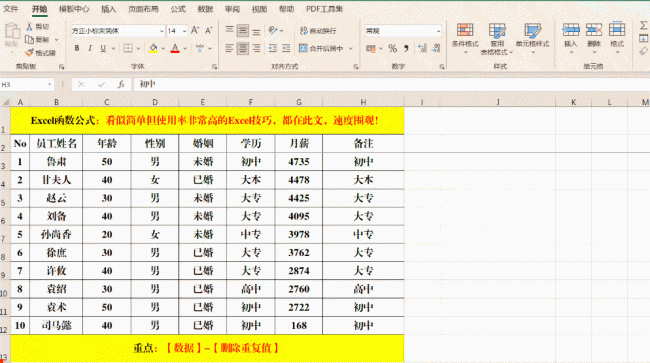Open the Name Box dropdown arrow
Screen dimensions: 650x363
point(49,85)
